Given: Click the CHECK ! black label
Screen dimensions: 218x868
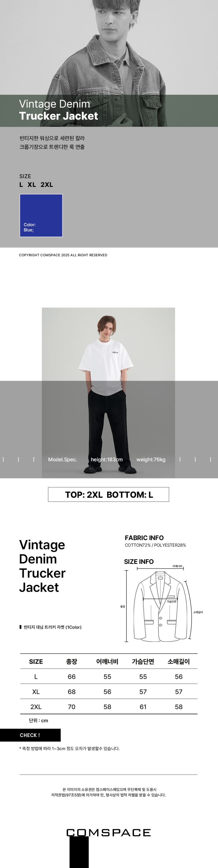Looking at the screenshot, I should 30,735.
